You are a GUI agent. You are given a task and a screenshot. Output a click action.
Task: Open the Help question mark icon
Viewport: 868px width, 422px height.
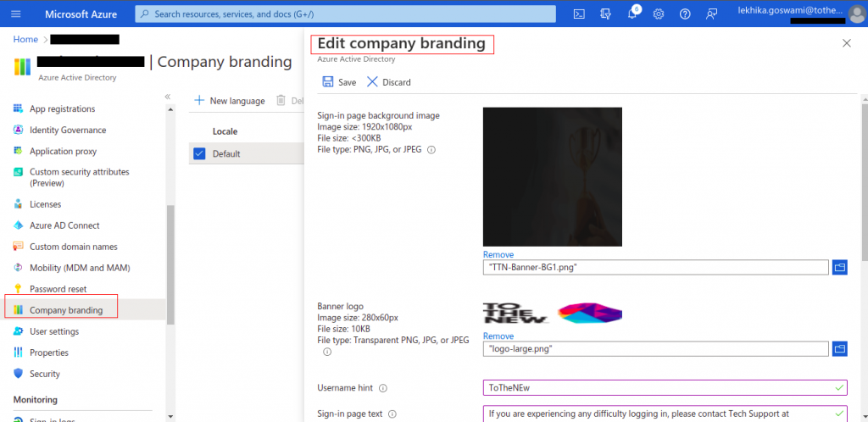click(x=685, y=14)
